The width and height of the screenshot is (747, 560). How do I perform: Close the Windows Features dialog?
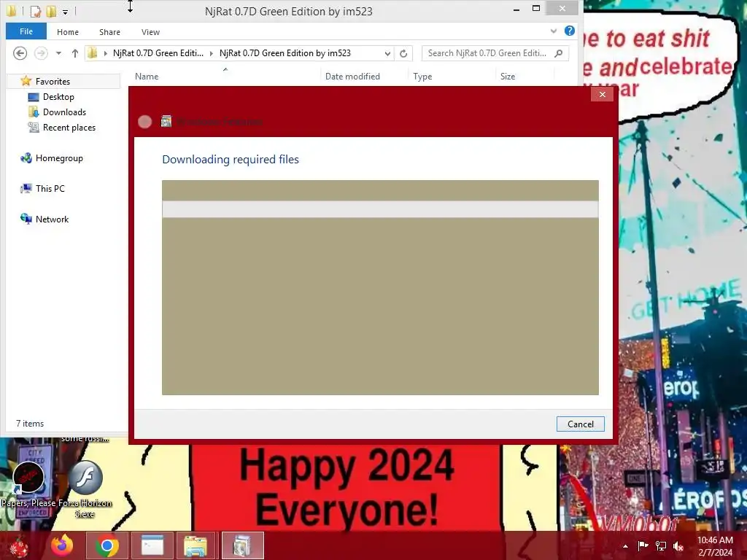(602, 94)
